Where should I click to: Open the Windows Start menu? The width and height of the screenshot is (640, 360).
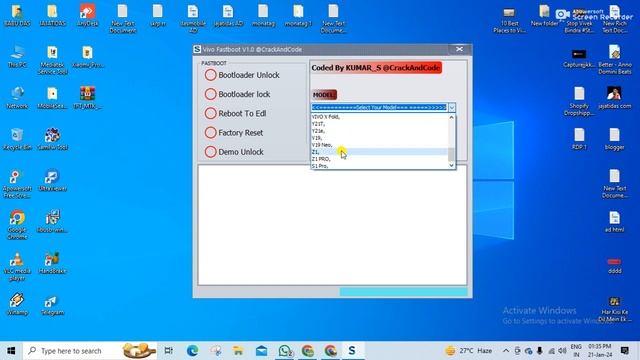coord(11,351)
